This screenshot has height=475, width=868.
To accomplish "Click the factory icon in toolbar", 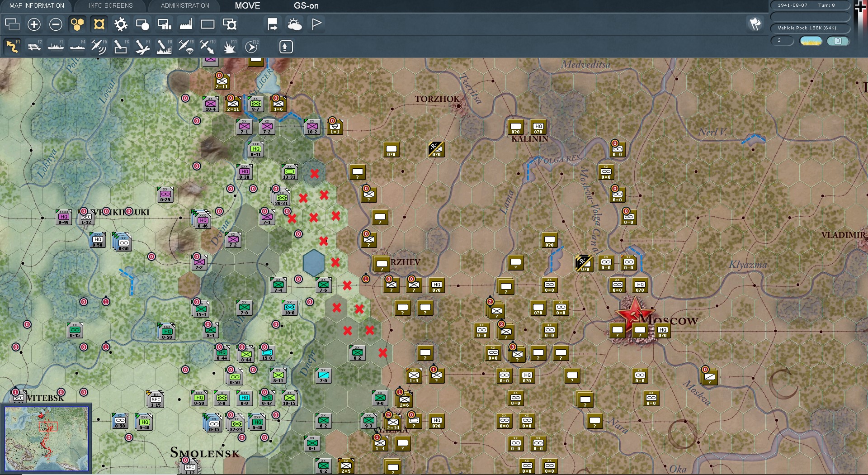I will pyautogui.click(x=186, y=24).
